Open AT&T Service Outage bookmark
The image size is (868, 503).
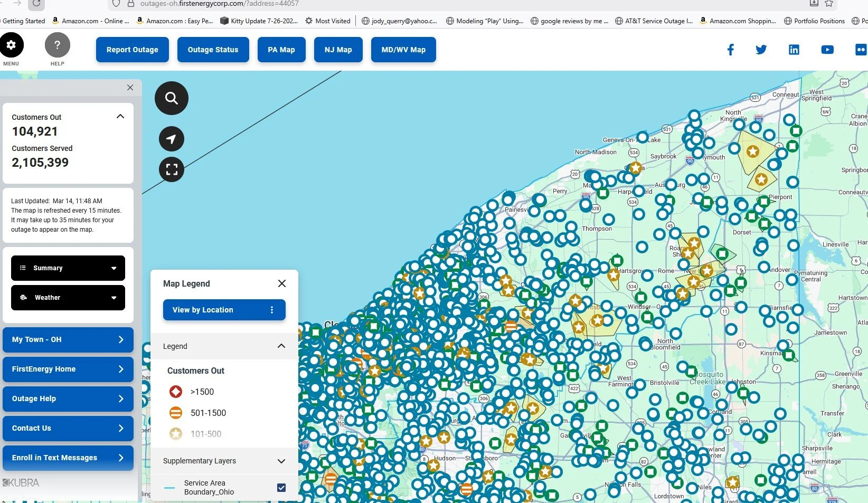[x=654, y=21]
